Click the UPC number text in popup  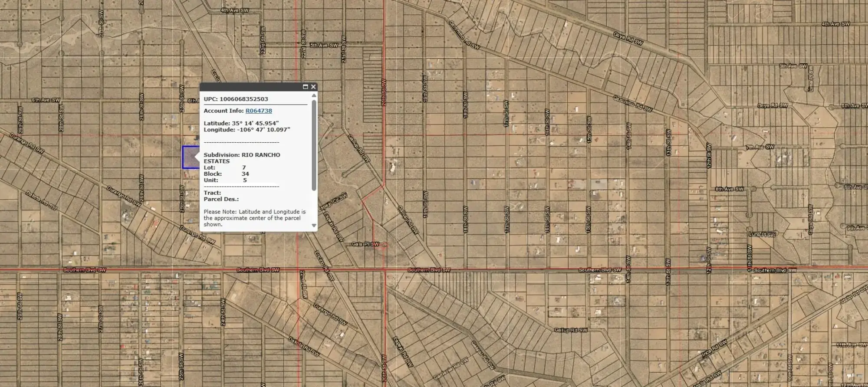pyautogui.click(x=243, y=99)
